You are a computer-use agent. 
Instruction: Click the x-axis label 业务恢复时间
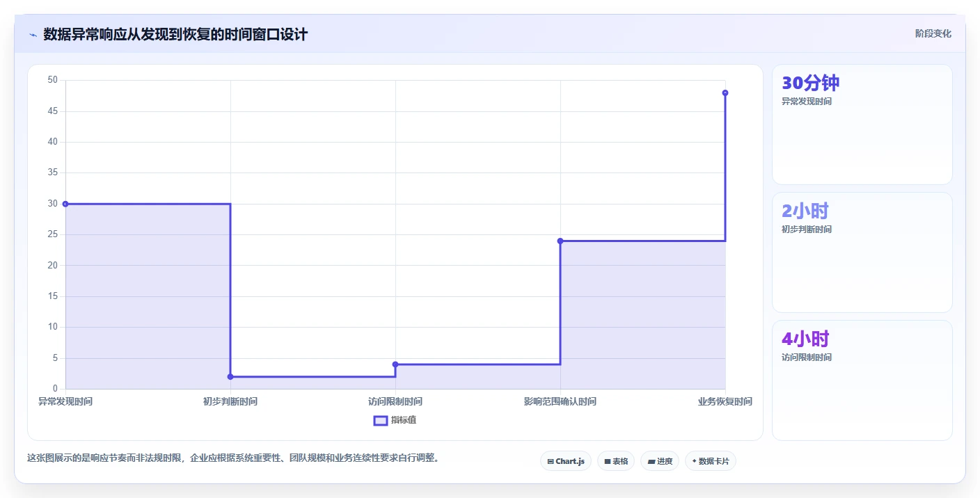coord(725,401)
